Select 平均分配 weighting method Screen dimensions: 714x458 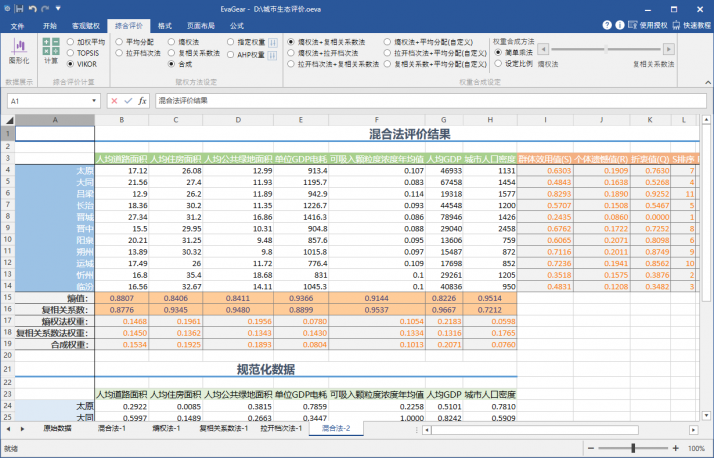tap(134, 42)
